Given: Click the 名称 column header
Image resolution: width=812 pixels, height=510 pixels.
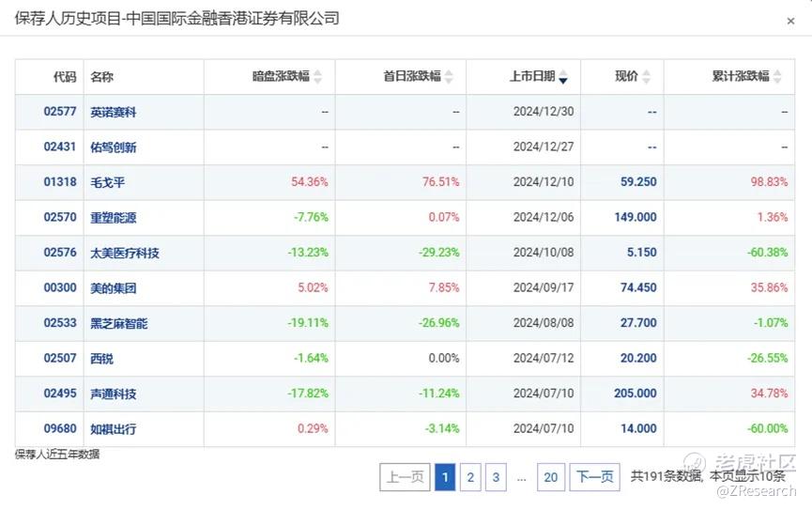Looking at the screenshot, I should point(101,77).
